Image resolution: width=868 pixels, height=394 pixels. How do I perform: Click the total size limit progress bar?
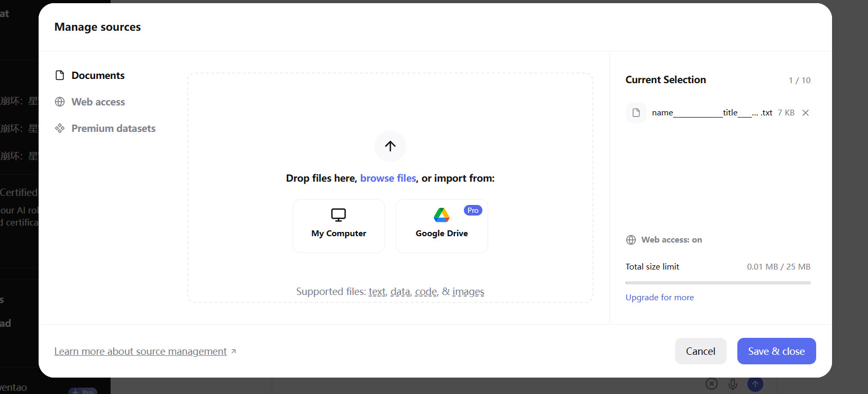(718, 283)
